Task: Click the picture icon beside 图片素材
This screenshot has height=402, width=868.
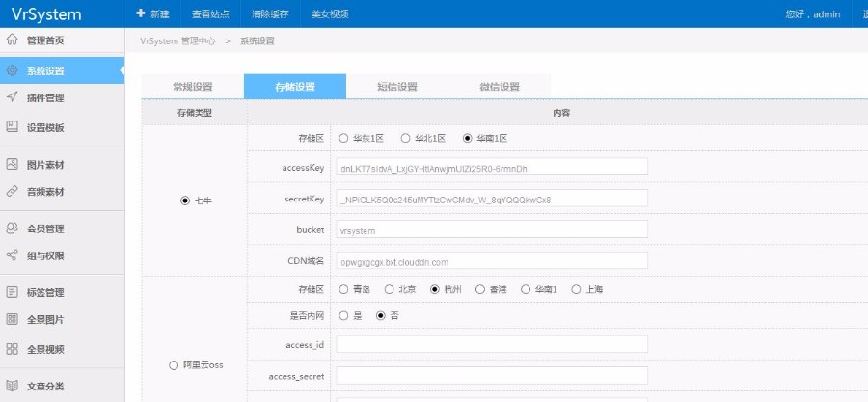Action: tap(12, 164)
